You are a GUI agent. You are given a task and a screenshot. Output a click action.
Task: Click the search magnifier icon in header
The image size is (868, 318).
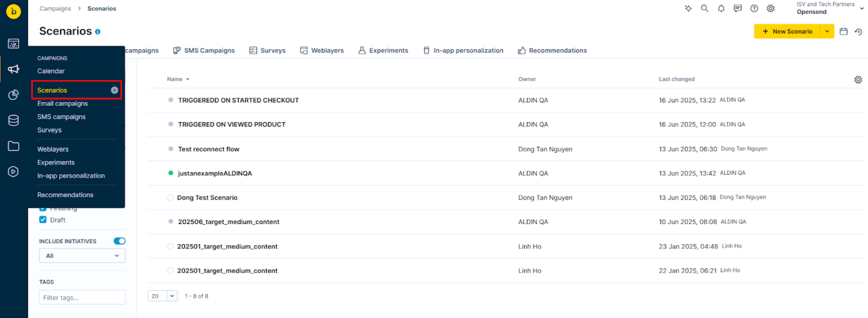coord(704,8)
